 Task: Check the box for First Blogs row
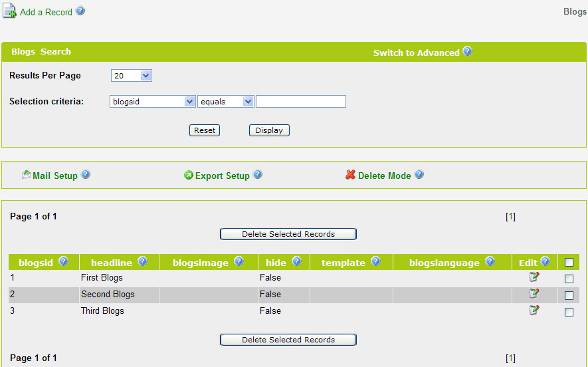[x=569, y=279]
